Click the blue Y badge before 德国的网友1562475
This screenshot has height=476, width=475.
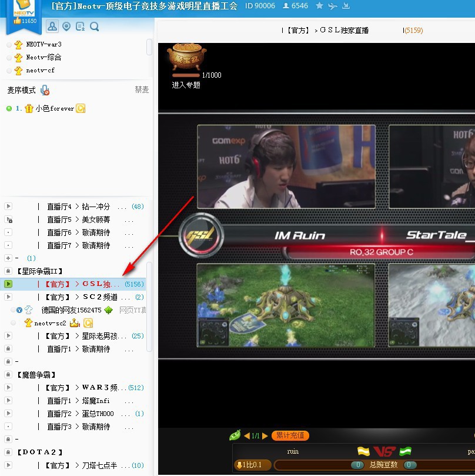(x=19, y=310)
